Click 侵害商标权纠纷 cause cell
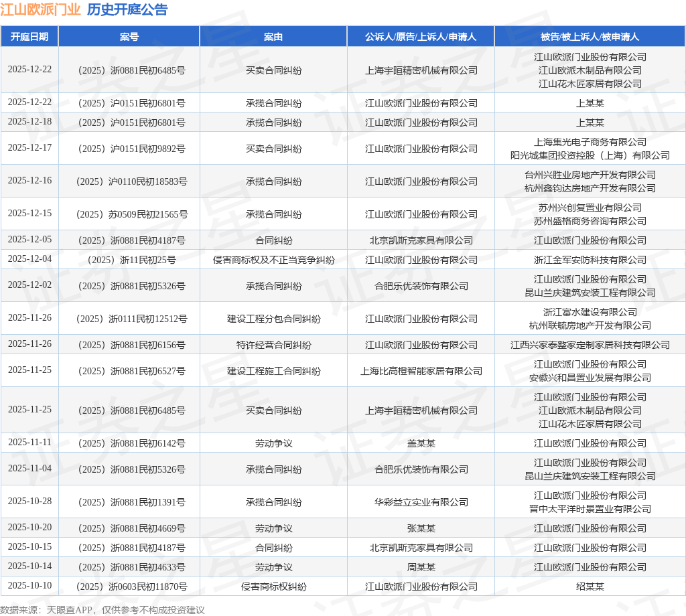This screenshot has height=616, width=686. [x=273, y=587]
